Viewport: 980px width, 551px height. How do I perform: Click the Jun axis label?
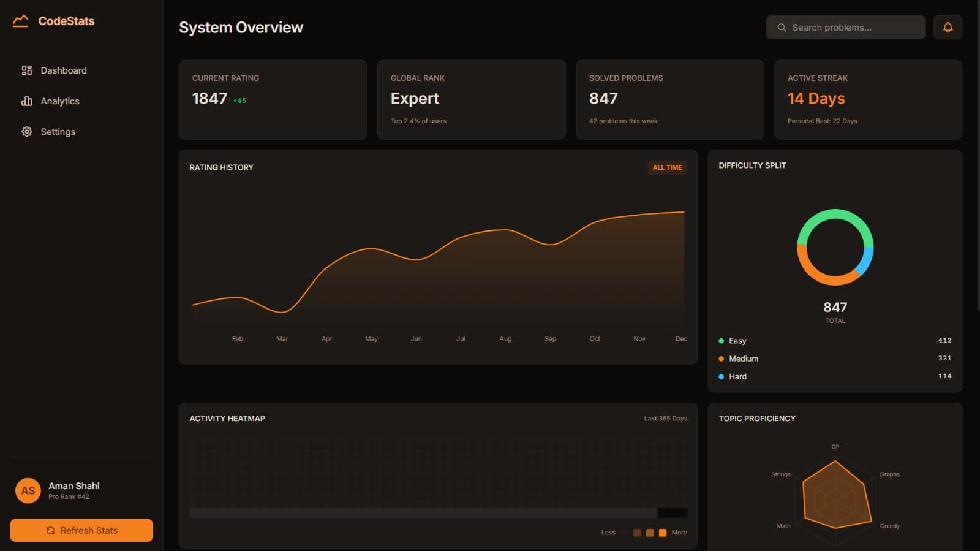pos(416,339)
